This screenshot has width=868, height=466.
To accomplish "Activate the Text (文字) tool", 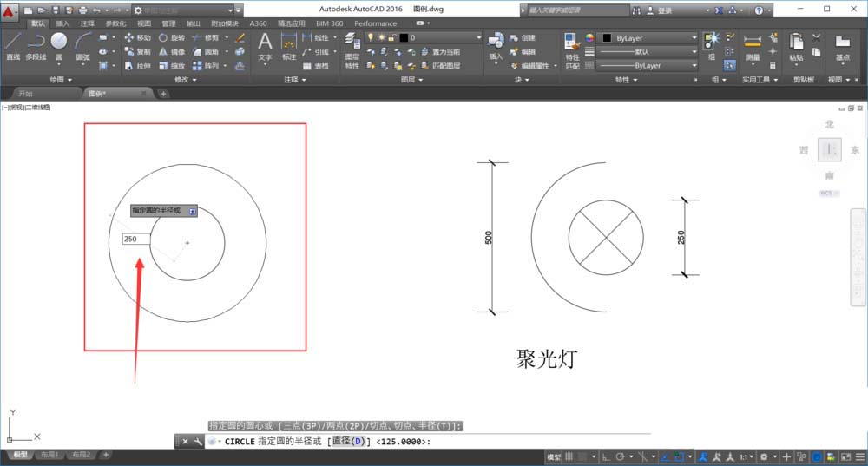I will [x=266, y=46].
